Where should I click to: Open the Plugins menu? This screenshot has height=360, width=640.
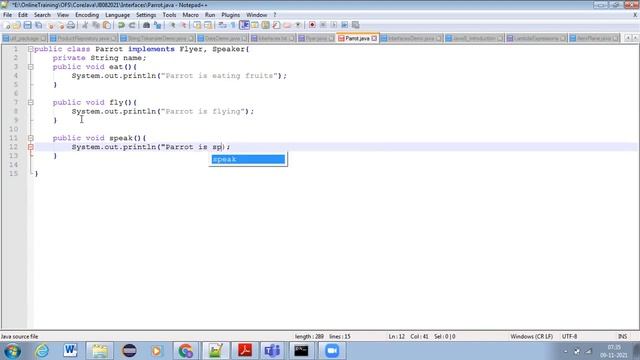point(231,15)
